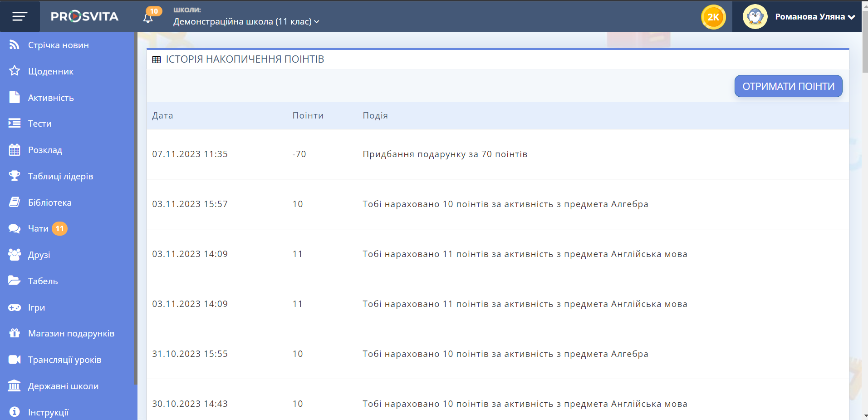Click the gamepad icon for Ігри
868x420 pixels.
point(15,307)
